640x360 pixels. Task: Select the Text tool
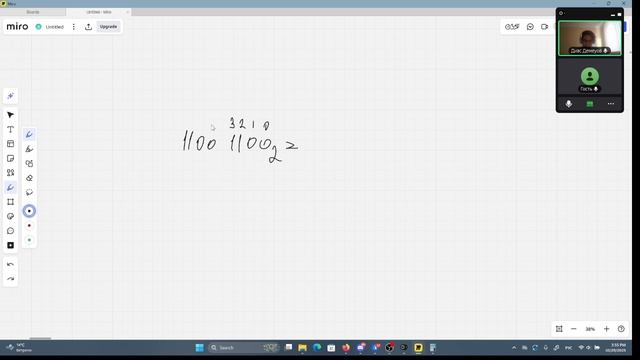(11, 129)
